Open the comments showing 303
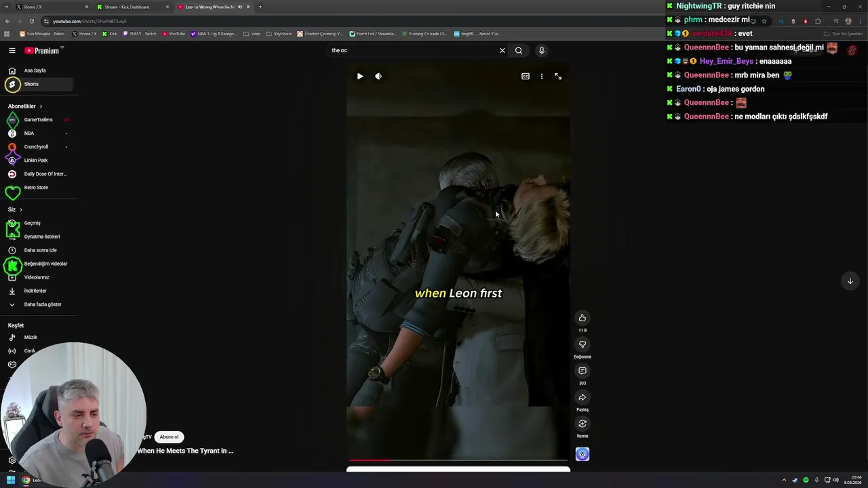 (x=583, y=371)
